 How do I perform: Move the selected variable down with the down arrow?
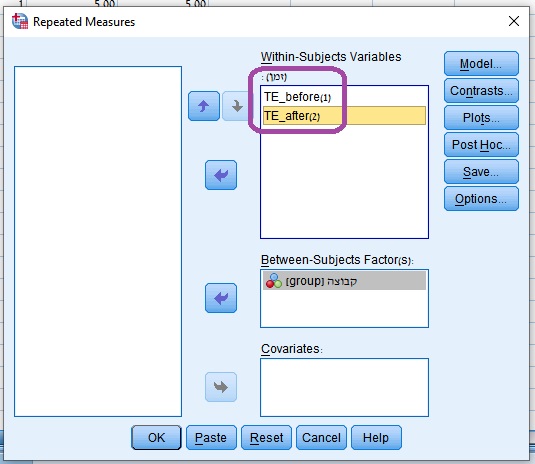[236, 106]
